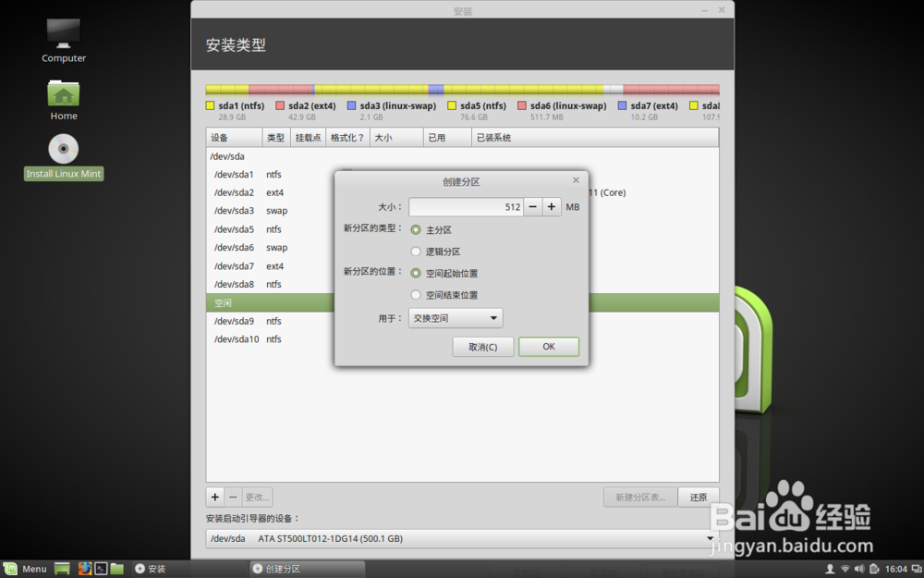
Task: Increase the partition size with plus stepper
Action: click(x=550, y=206)
